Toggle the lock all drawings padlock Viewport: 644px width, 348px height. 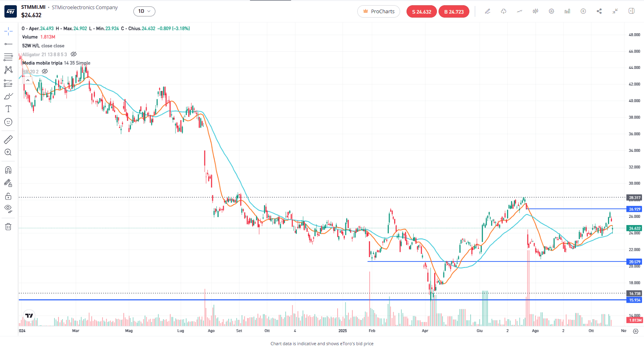click(x=8, y=196)
